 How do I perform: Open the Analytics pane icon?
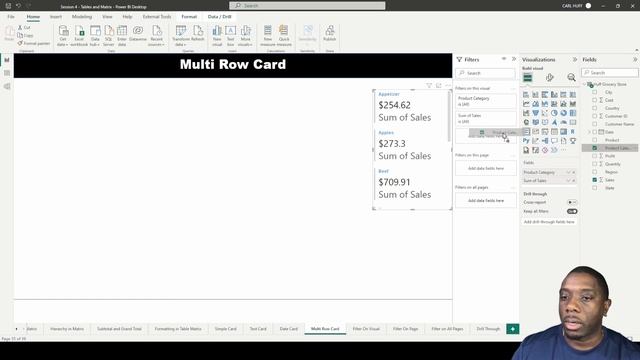pyautogui.click(x=571, y=77)
